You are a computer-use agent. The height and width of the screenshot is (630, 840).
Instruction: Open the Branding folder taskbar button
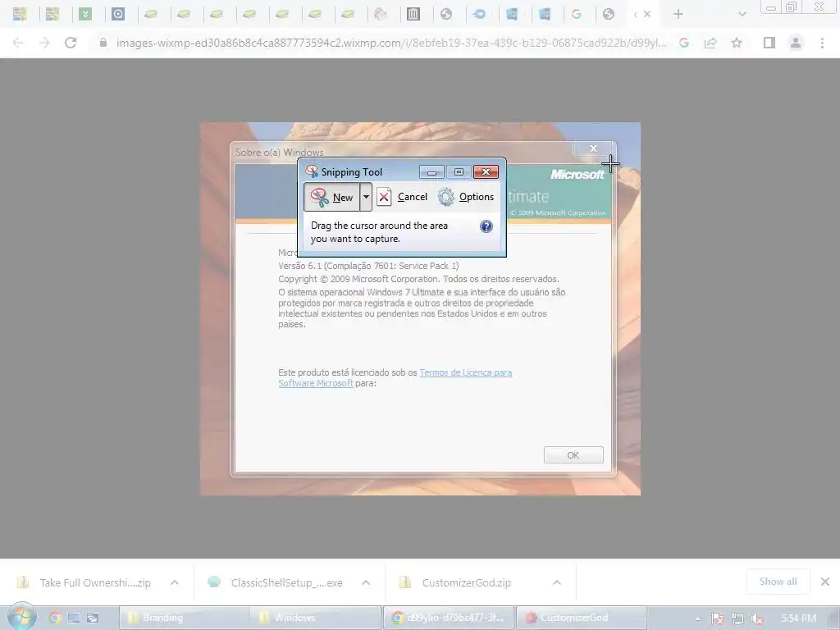[184, 618]
